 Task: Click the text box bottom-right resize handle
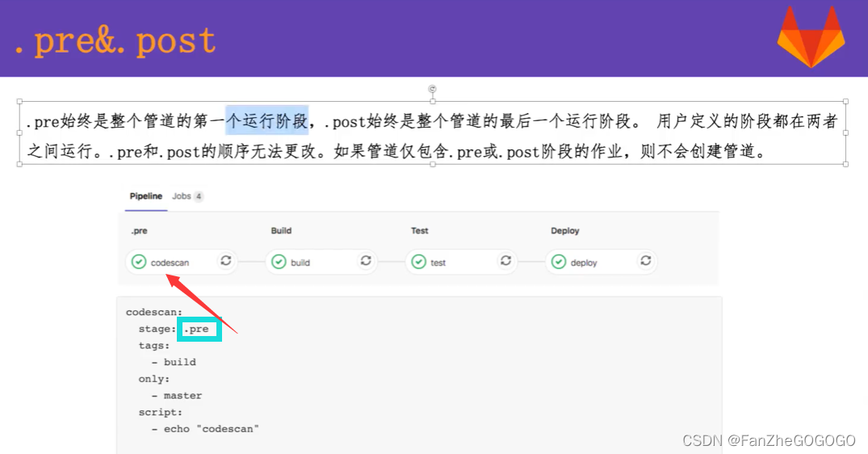click(846, 164)
